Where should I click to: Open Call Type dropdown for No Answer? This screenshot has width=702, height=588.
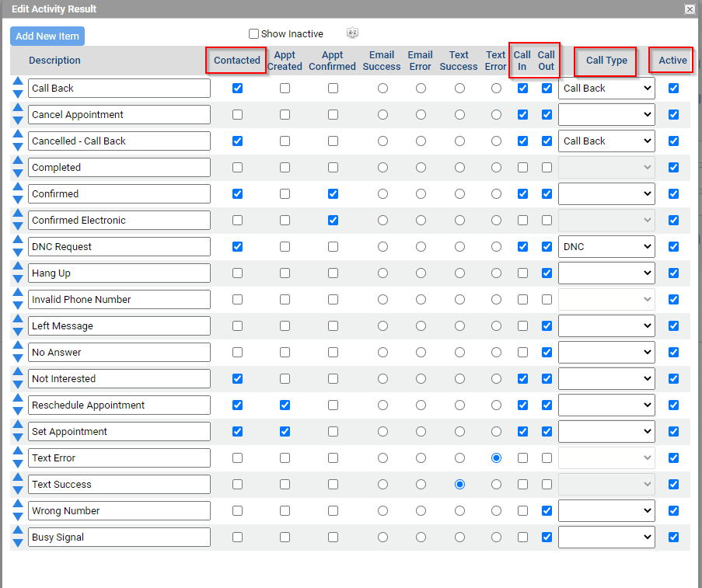(x=606, y=352)
